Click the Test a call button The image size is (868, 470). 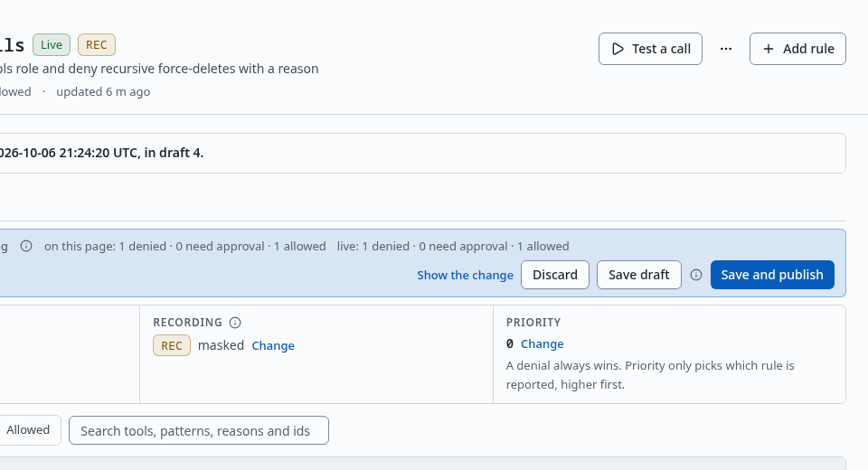point(650,49)
